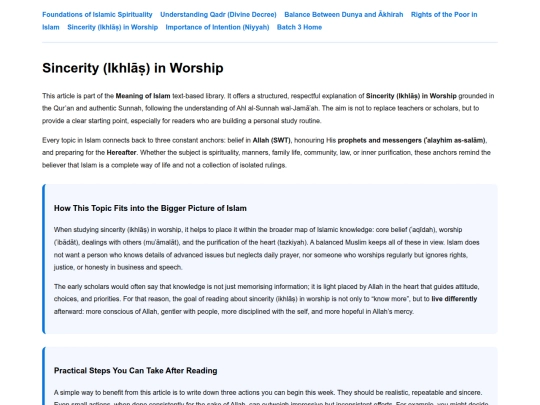This screenshot has width=540, height=405.
Task: Select Sincerity (Ikhlāṣ) in Worship navigation link
Action: click(x=113, y=27)
